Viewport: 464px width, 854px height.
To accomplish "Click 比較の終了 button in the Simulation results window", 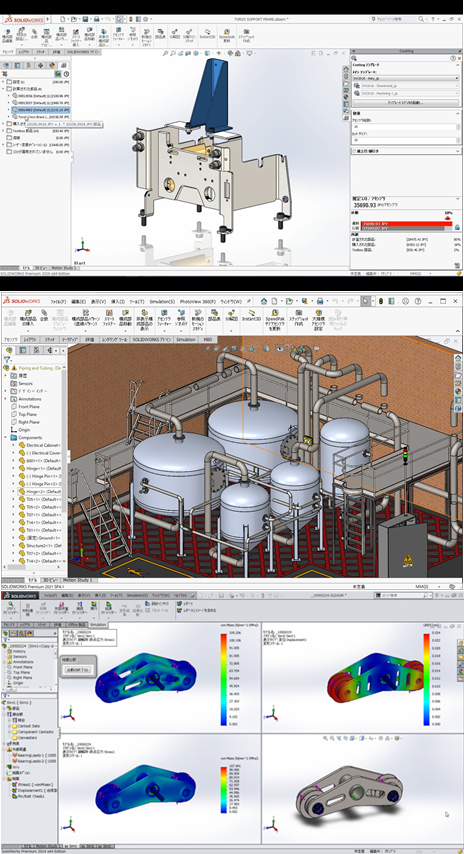I will [x=78, y=670].
